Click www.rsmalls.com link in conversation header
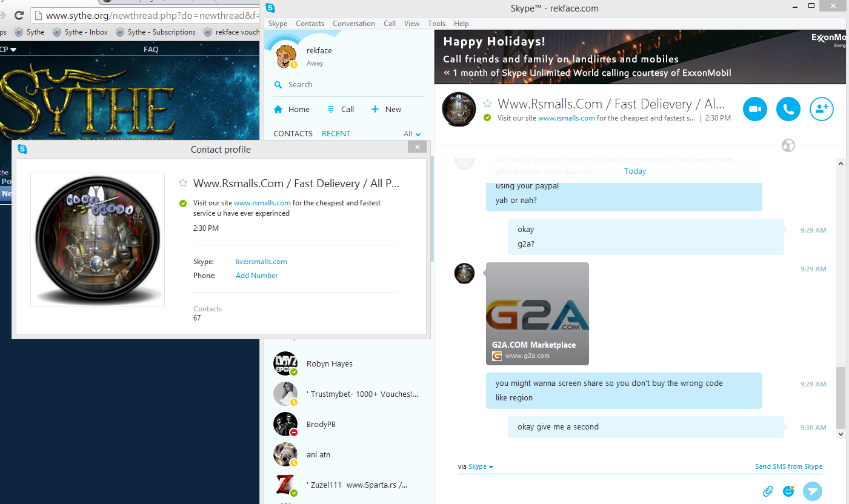The image size is (849, 504). pos(567,118)
